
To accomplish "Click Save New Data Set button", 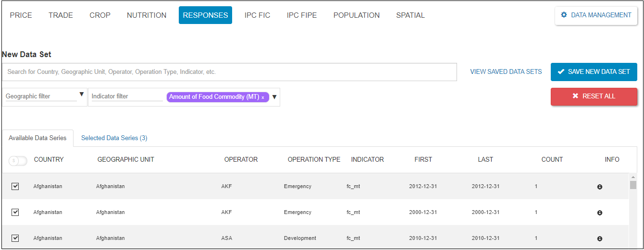I will pos(594,72).
